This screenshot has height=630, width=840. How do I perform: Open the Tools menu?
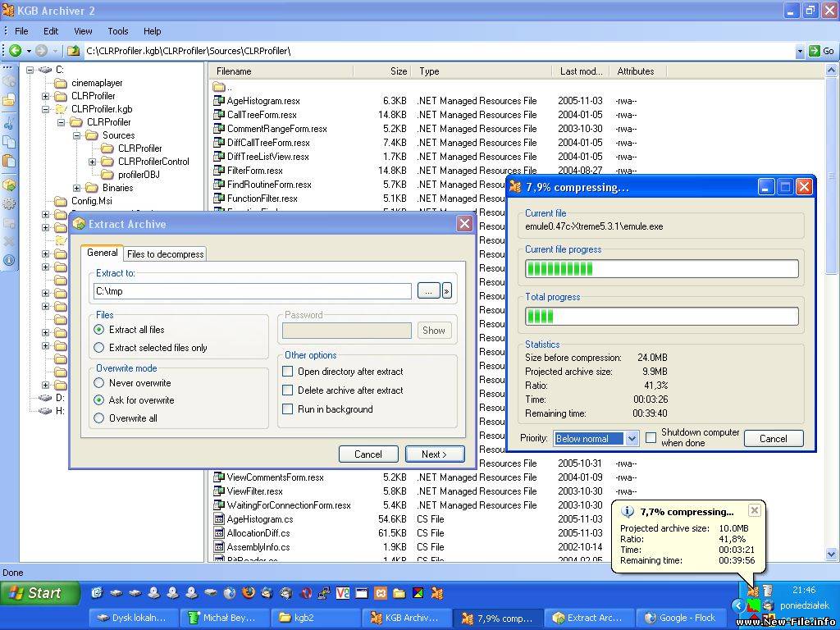point(117,31)
